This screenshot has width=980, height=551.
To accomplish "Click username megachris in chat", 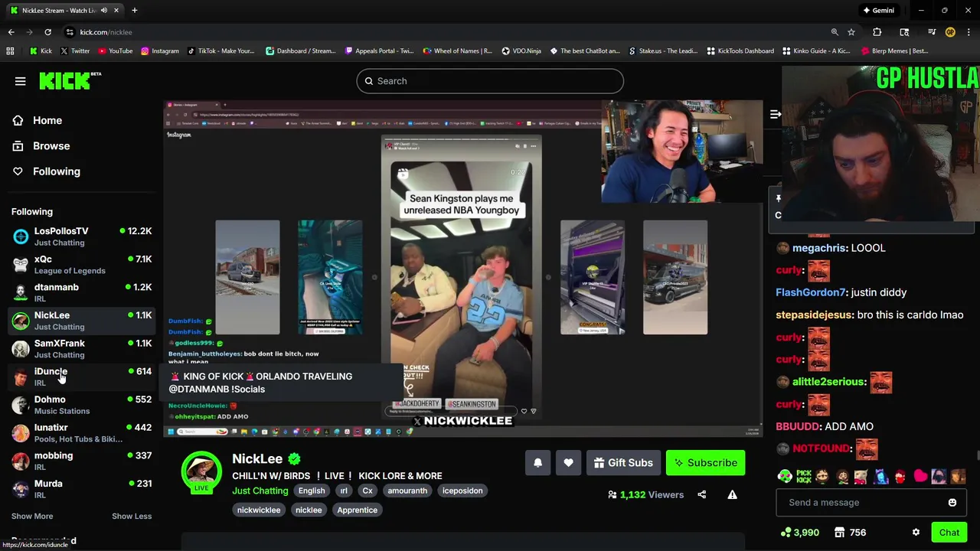I will point(818,248).
